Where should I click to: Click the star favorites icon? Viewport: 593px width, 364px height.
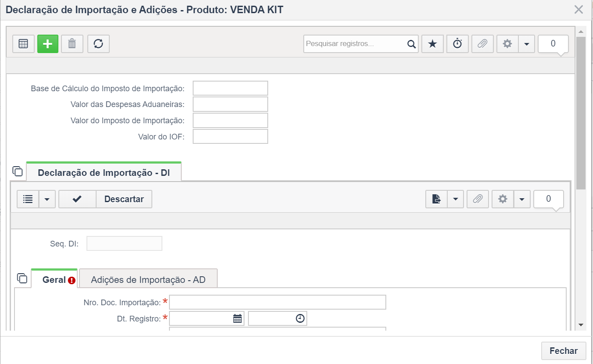(433, 44)
